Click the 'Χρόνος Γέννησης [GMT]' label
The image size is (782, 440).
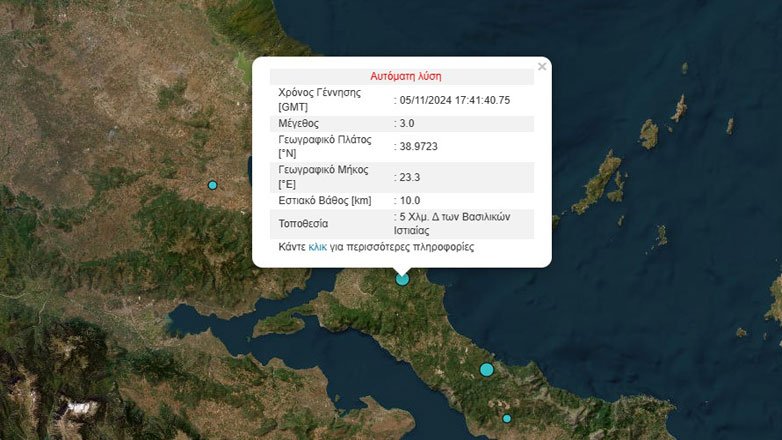pyautogui.click(x=319, y=100)
